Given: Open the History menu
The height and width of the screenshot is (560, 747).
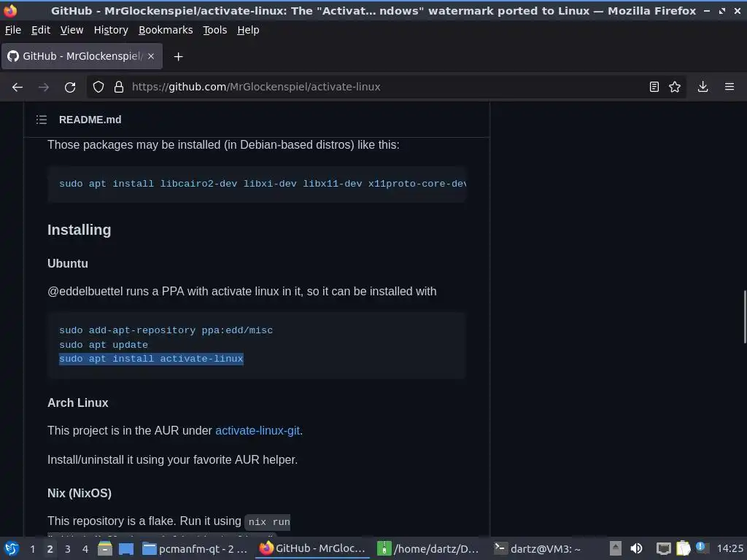Looking at the screenshot, I should coord(111,30).
